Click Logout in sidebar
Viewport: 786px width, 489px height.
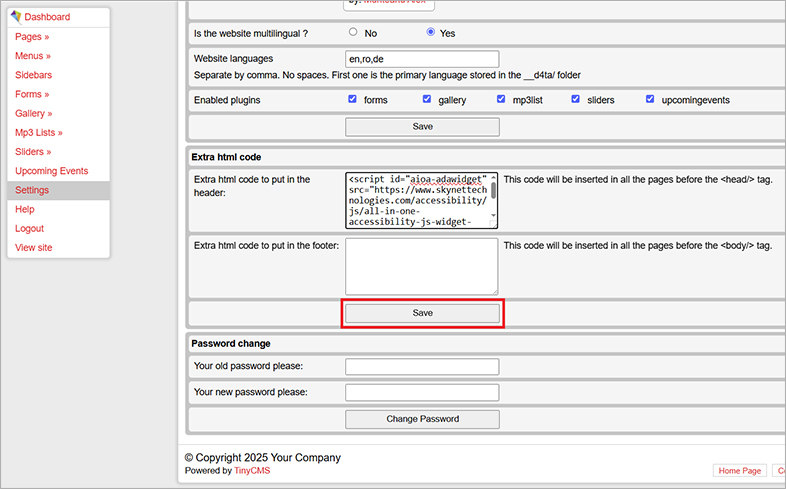30,228
